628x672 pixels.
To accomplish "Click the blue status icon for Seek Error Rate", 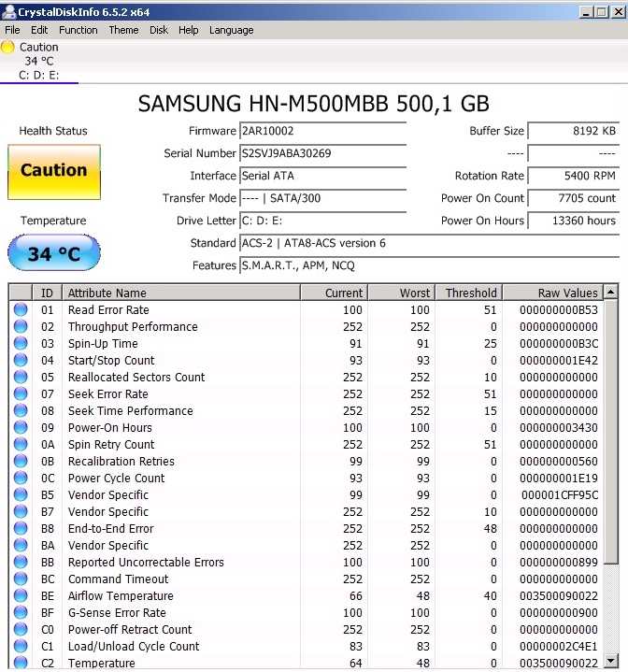I will click(x=21, y=393).
